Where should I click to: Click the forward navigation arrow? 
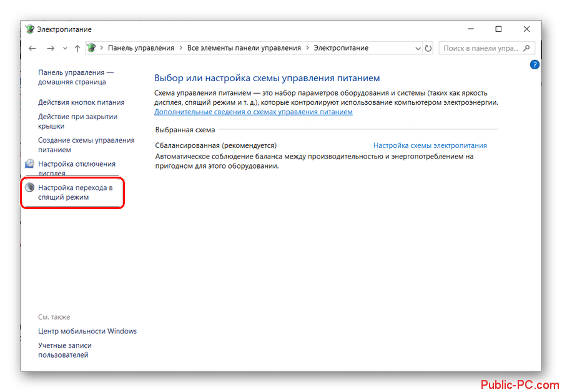pos(51,48)
